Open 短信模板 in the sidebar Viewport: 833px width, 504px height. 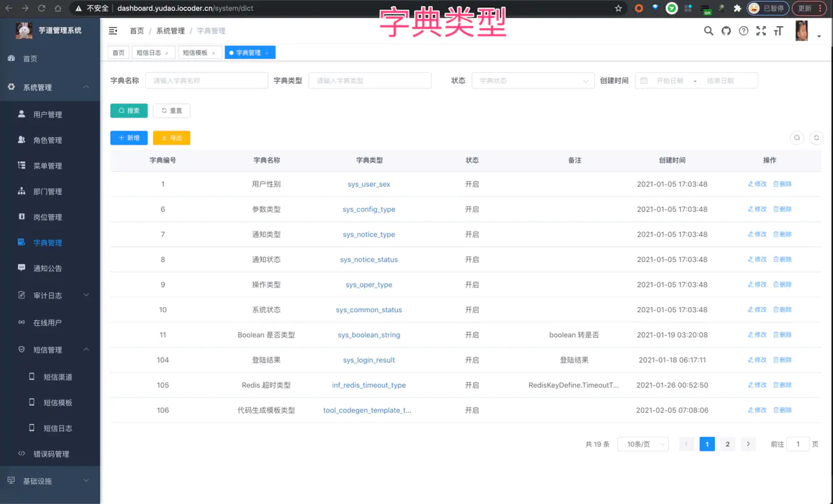(50, 403)
